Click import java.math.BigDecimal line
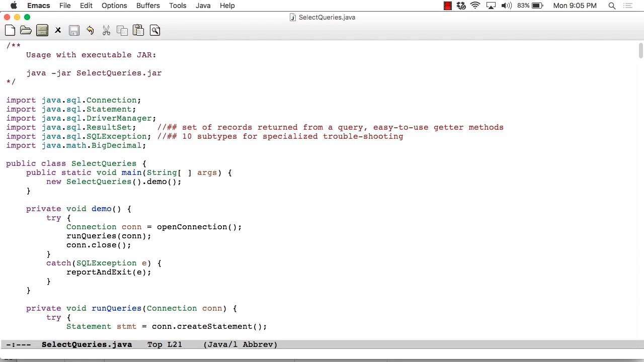644x362 pixels. click(x=76, y=145)
